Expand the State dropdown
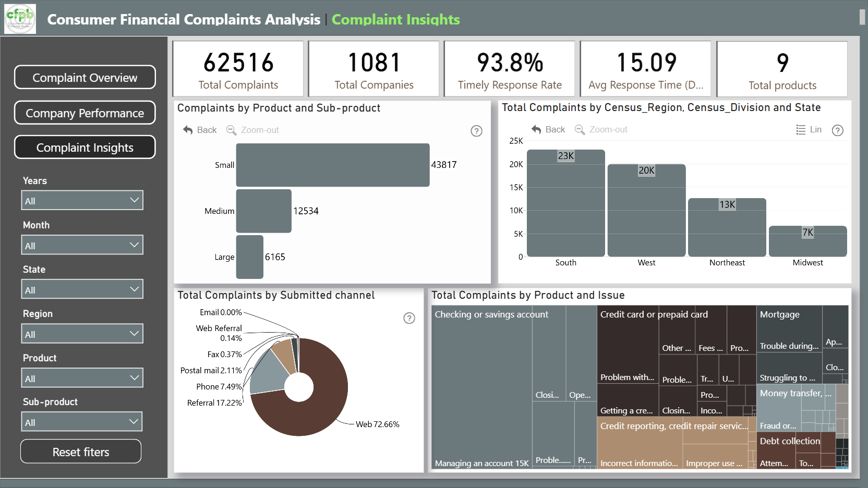 tap(82, 289)
